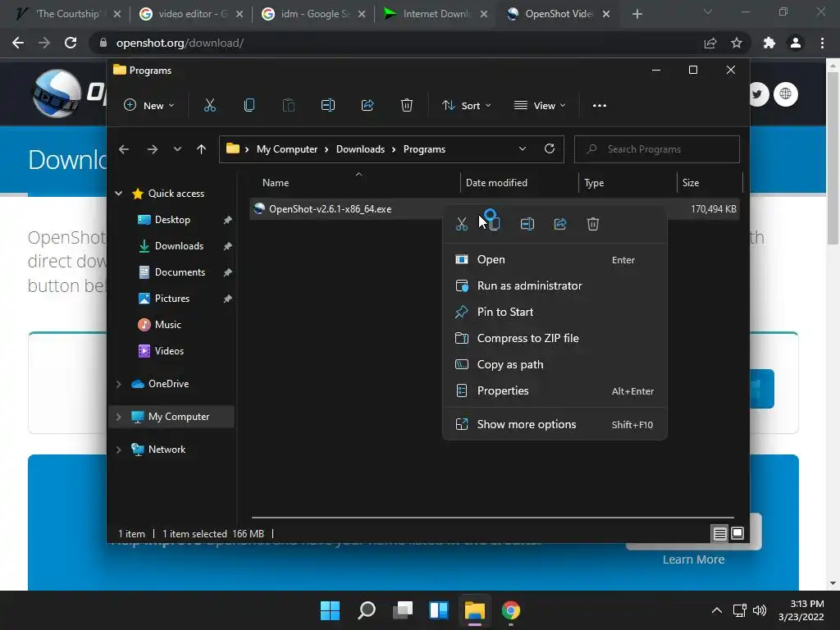Open Chrome profile icon
The image size is (840, 630).
796,43
